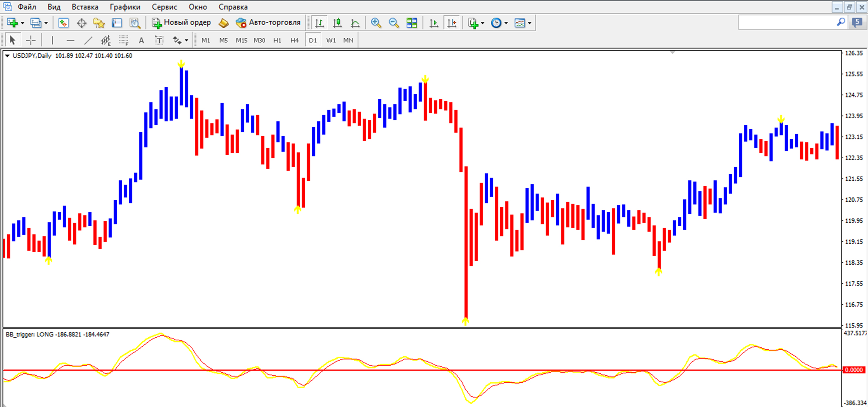Select the Trendline drawing tool
The height and width of the screenshot is (407, 868).
88,41
